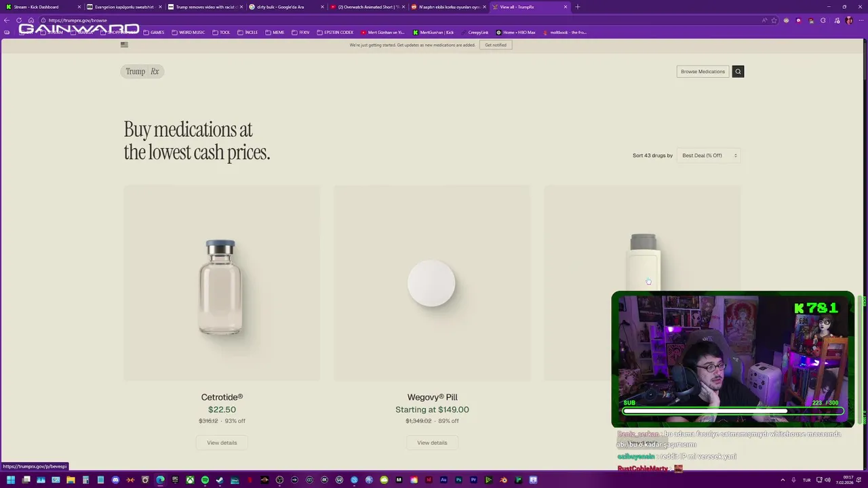Image resolution: width=868 pixels, height=488 pixels.
Task: Click the TUR keyboard language indicator
Action: [x=807, y=480]
